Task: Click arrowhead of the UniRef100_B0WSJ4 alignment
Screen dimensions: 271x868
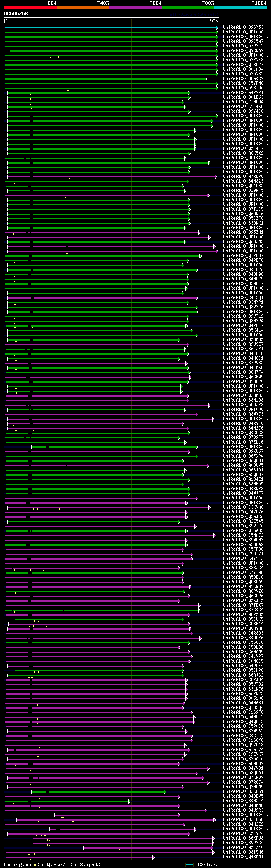Action: tap(130, 801)
